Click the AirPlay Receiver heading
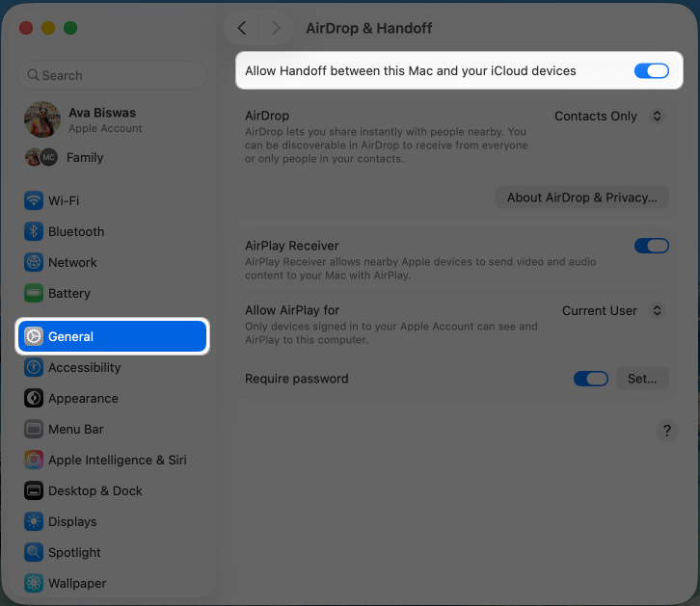 (292, 246)
